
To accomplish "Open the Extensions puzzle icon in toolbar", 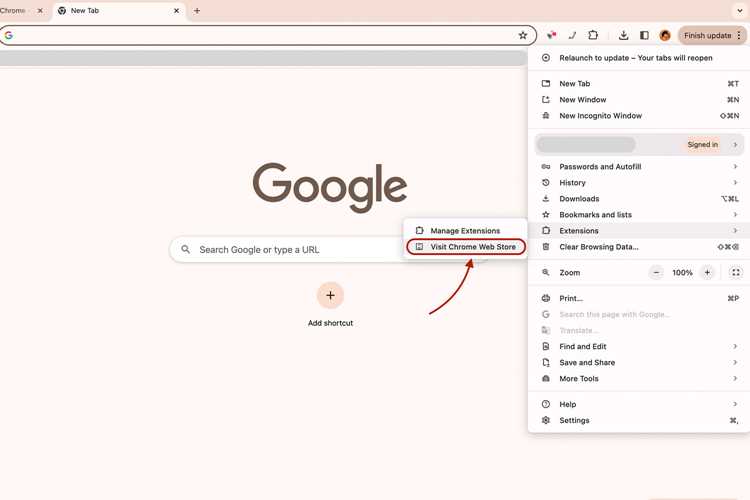I will coord(593,35).
